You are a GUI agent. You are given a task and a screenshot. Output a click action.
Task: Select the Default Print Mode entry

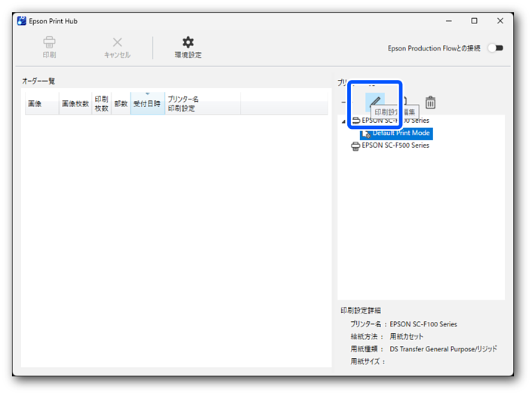(x=401, y=133)
